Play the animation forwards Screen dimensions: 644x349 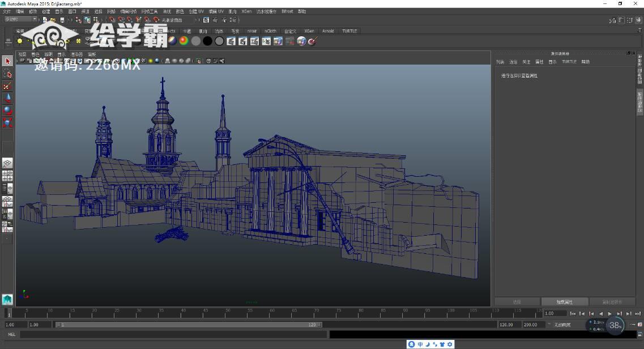pos(610,313)
